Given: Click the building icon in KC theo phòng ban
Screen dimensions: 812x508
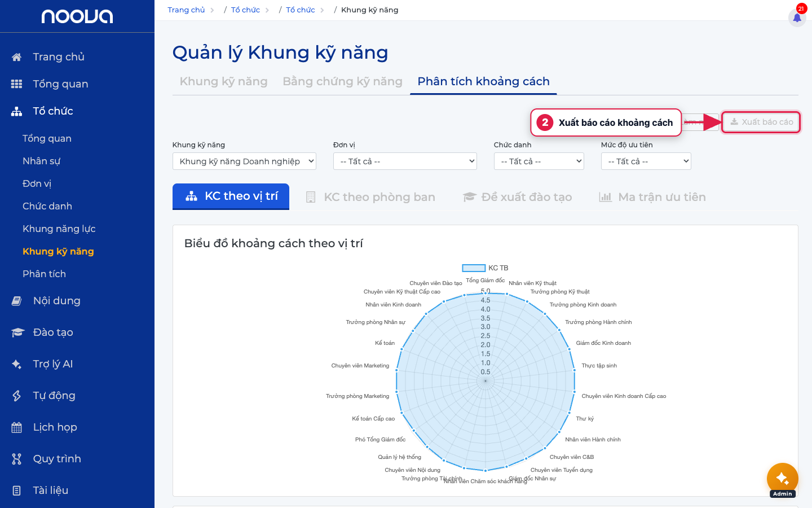Looking at the screenshot, I should (311, 197).
